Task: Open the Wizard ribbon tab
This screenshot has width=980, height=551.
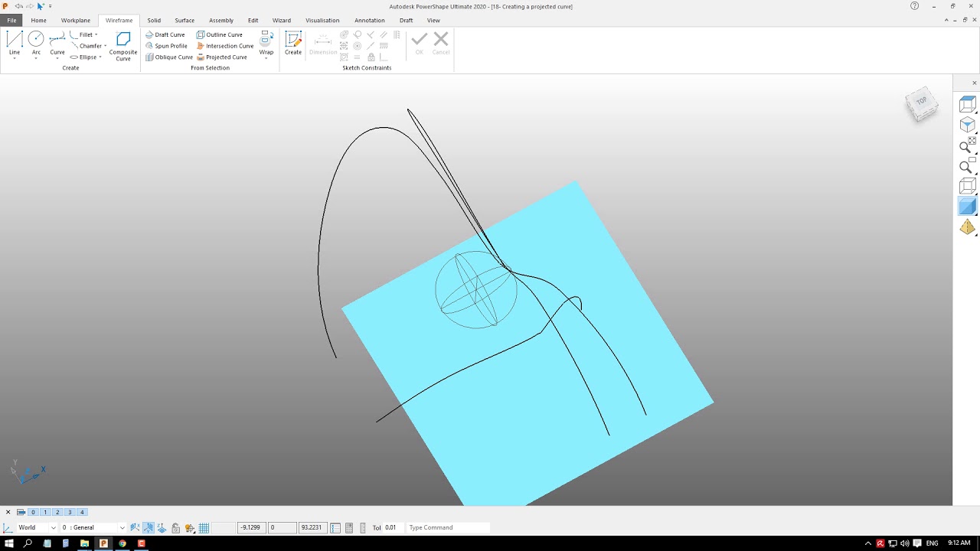Action: pos(282,21)
